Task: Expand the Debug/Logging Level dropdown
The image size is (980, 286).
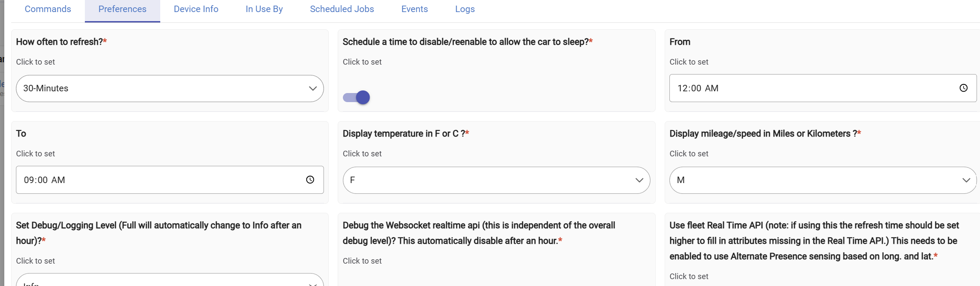Action: (169, 281)
